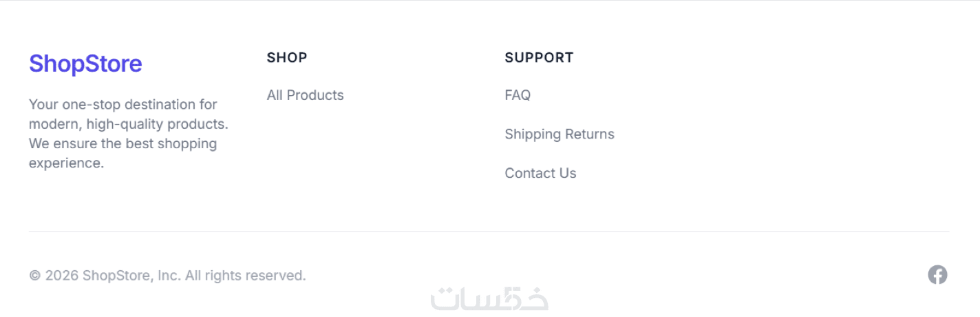980x317 pixels.
Task: Click the word "Returns" in the Support list
Action: [x=589, y=134]
